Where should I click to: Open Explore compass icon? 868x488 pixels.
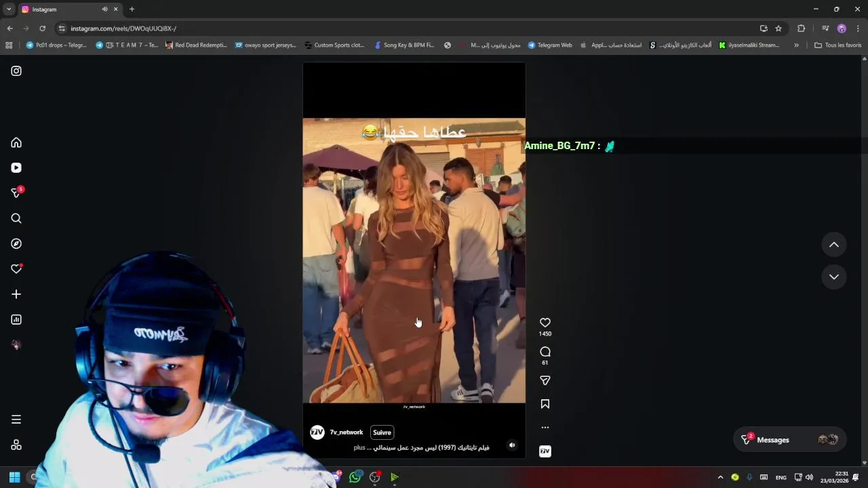coord(16,243)
